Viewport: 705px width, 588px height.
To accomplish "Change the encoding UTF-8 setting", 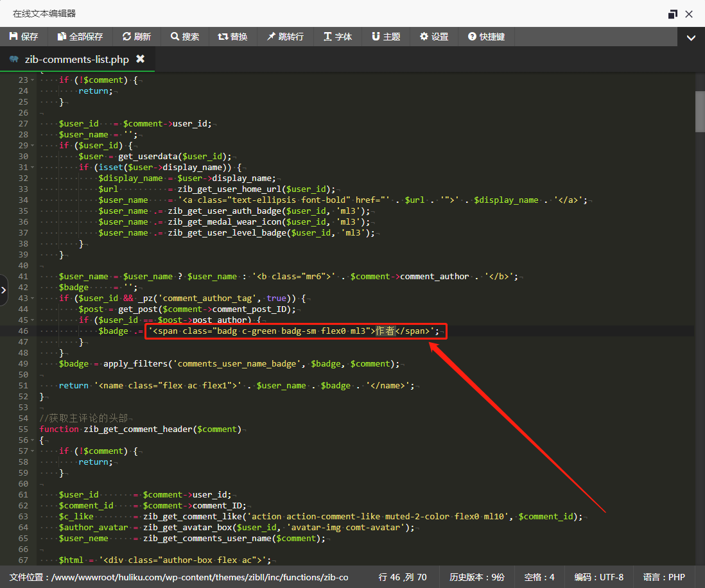I will coord(598,577).
